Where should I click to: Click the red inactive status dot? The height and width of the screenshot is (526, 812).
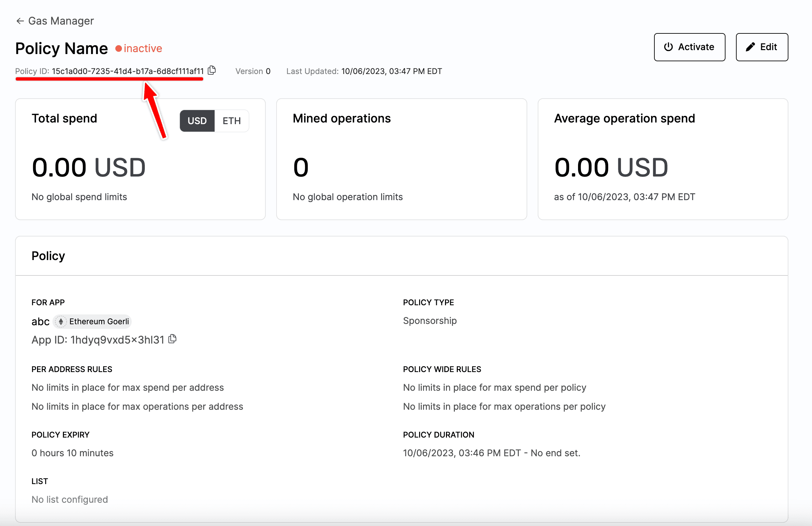[x=118, y=49]
